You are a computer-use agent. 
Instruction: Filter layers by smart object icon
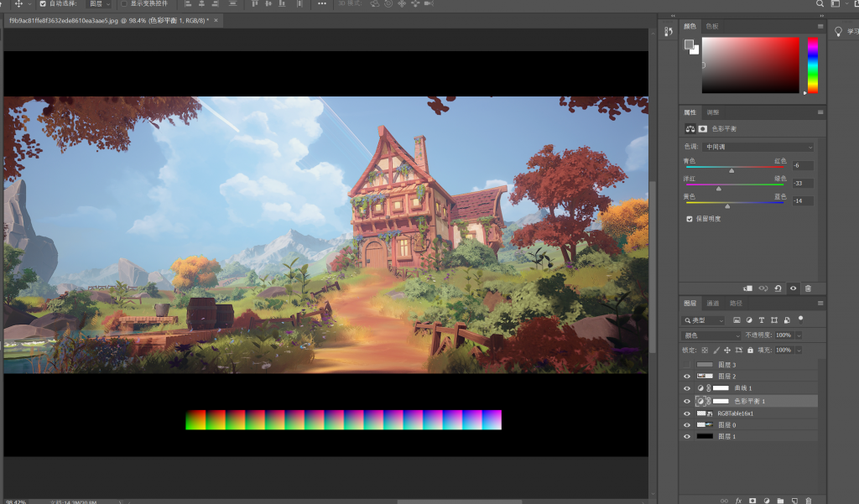tap(787, 320)
